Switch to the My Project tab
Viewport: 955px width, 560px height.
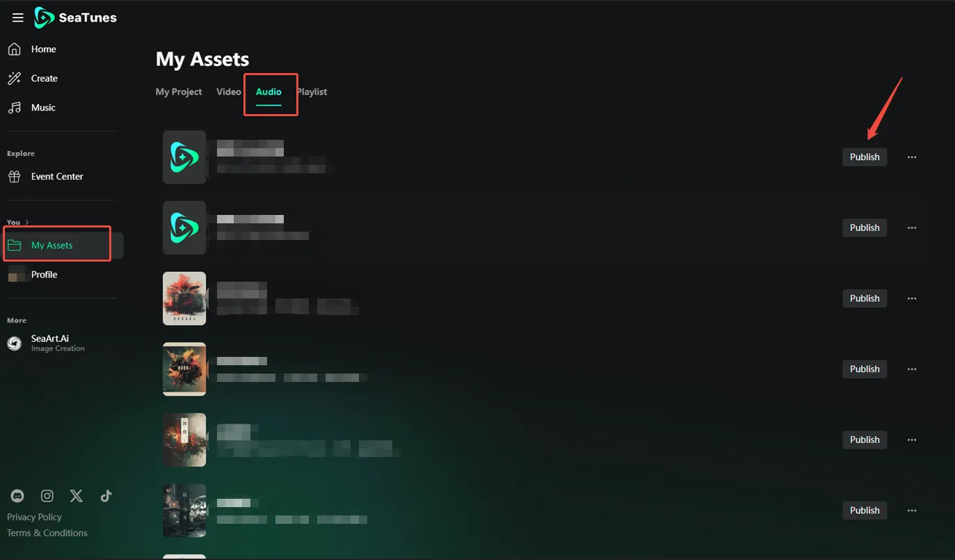(x=179, y=92)
